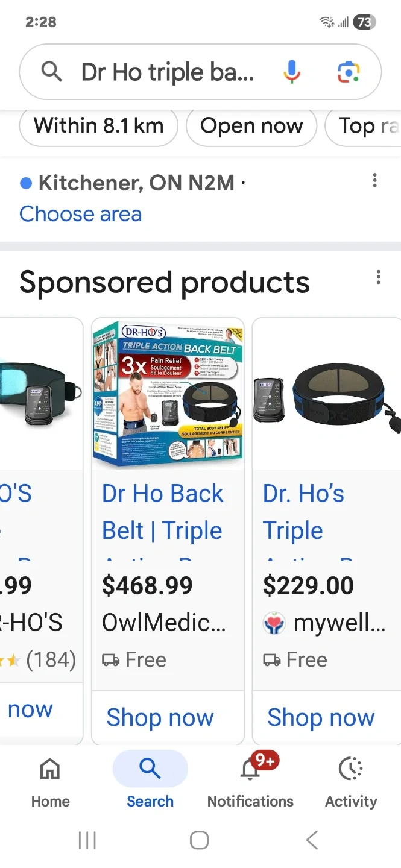Open Sponsored products three-dot menu

click(378, 277)
